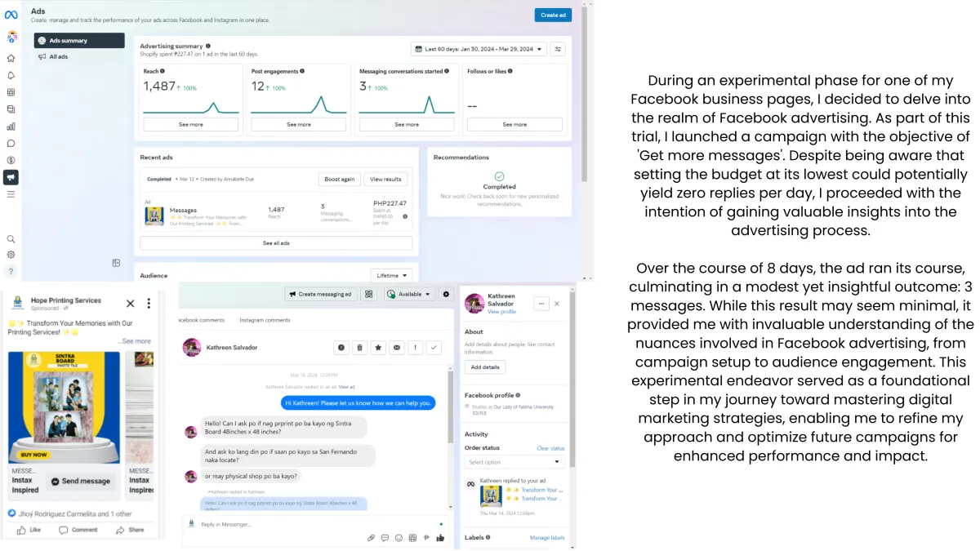Viewport: 980px width, 551px height.
Task: Attach file with paperclip icon
Action: point(371,538)
